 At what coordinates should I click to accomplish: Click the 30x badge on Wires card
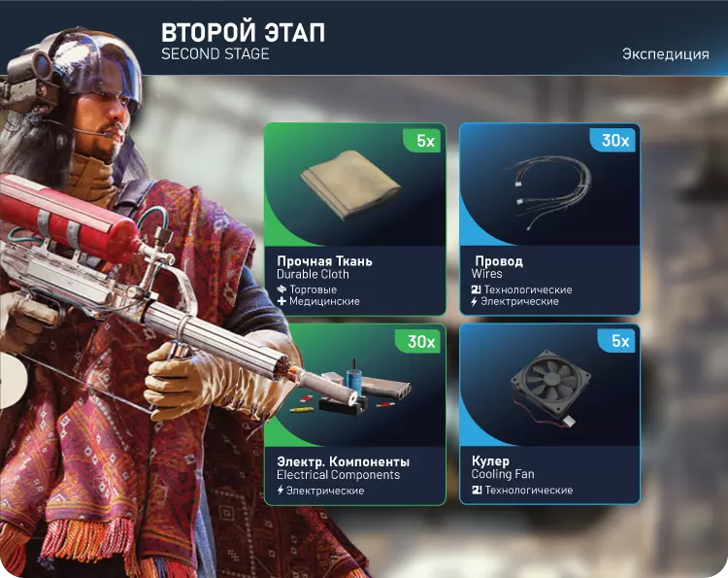point(614,140)
